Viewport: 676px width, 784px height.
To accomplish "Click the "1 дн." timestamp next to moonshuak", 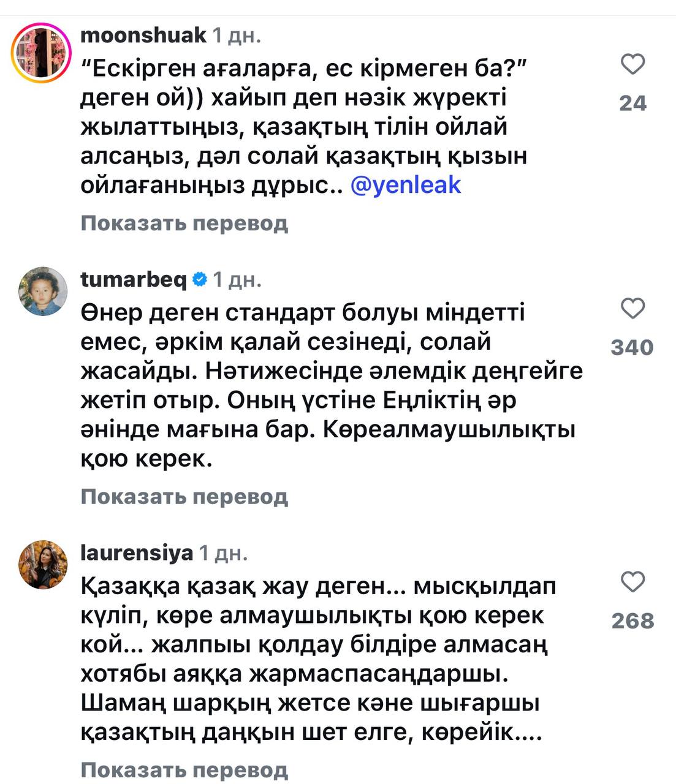I will point(237,36).
